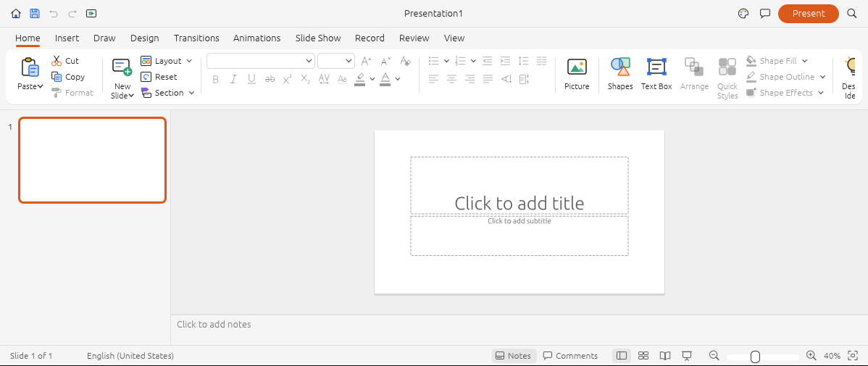Viewport: 868px width, 366px height.
Task: Click the columns icon in the paragraph group
Action: coord(542,61)
